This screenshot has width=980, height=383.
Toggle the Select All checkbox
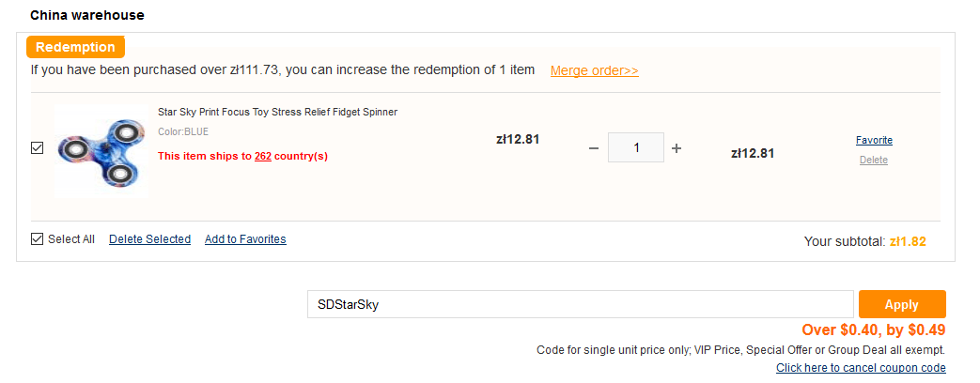pyautogui.click(x=38, y=238)
